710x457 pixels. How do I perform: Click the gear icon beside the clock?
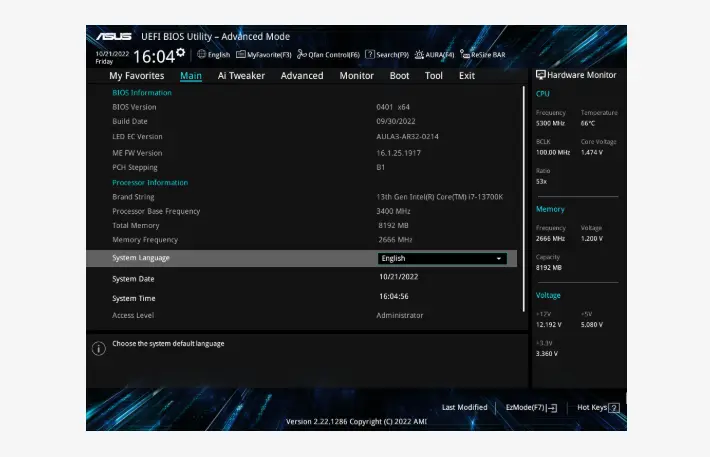[x=180, y=52]
